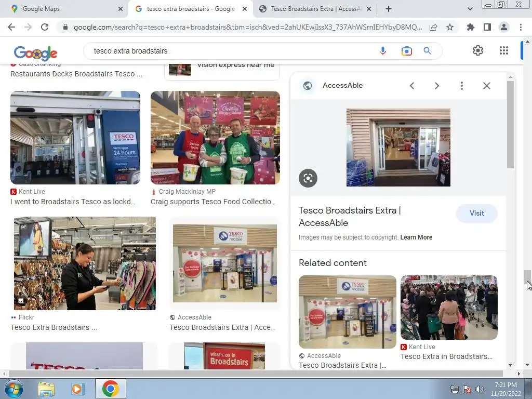Open Google quick settings gear

click(x=478, y=50)
